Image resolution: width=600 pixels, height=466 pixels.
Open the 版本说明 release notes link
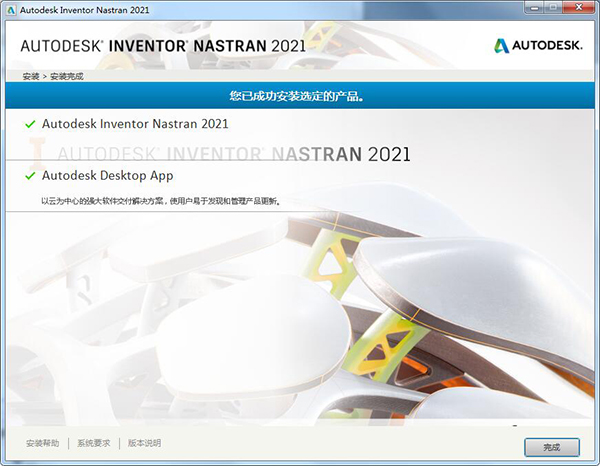tap(144, 443)
